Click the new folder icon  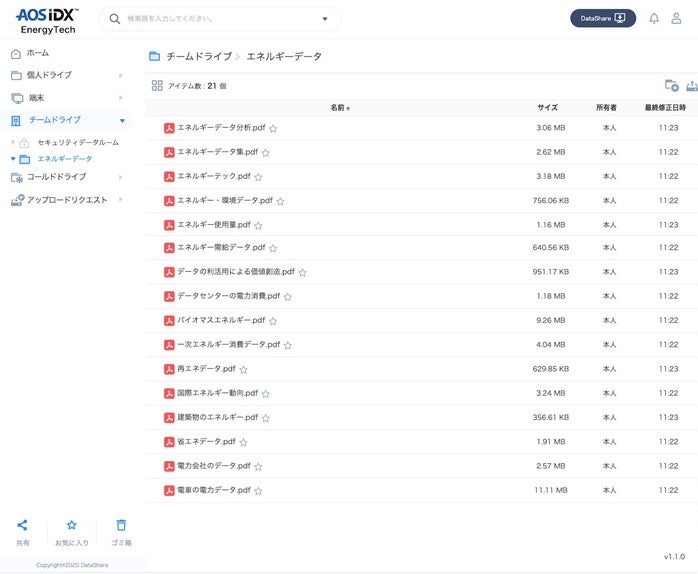pos(671,85)
